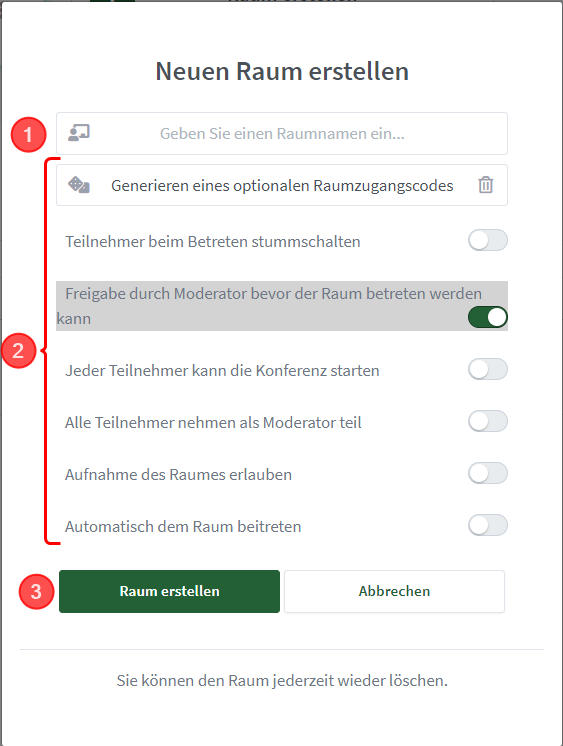Click the dice icon to generate access code

click(79, 185)
